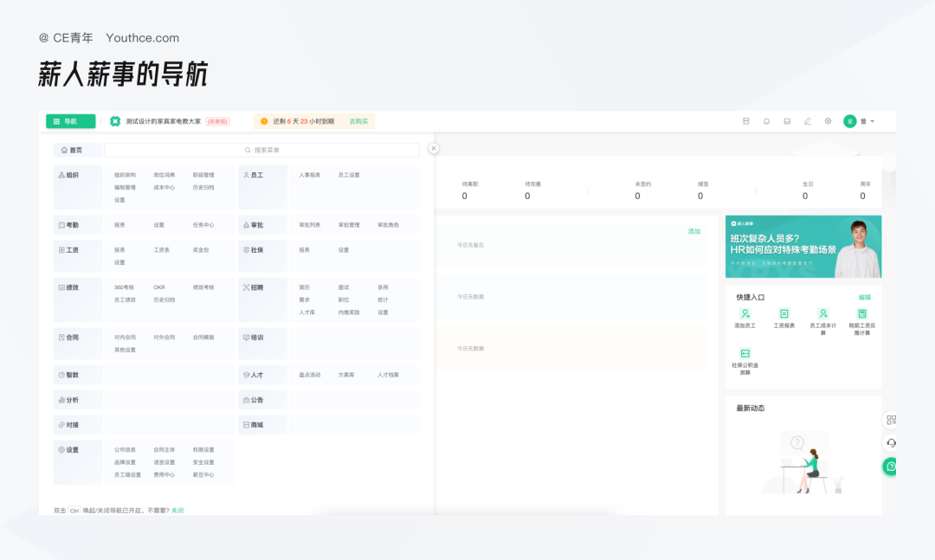Click the 添加 link in the memo card
The width and height of the screenshot is (935, 560).
pos(693,231)
